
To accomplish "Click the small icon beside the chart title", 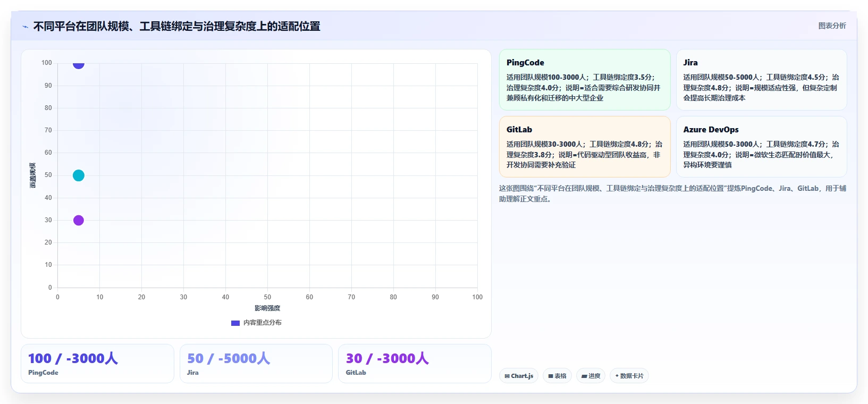I will click(25, 27).
